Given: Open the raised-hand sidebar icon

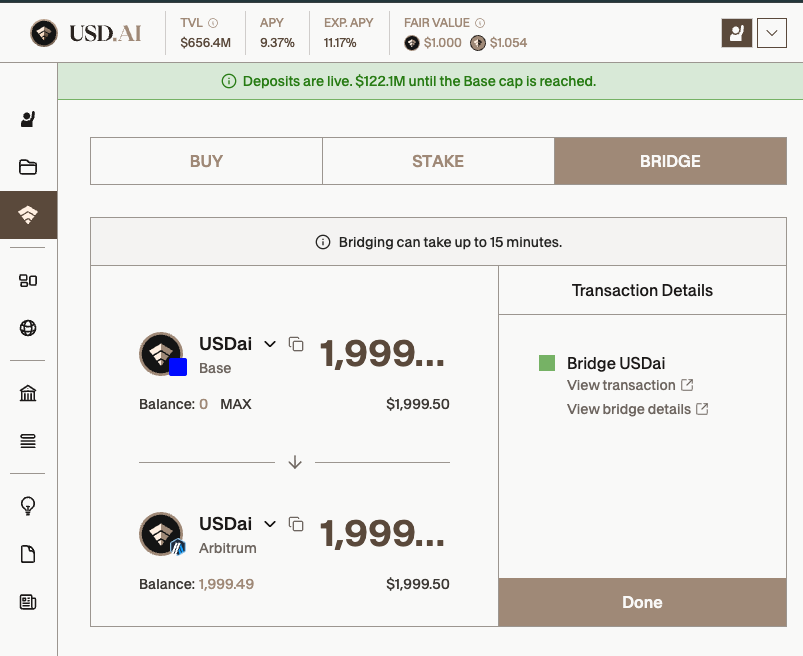Looking at the screenshot, I should (x=28, y=119).
